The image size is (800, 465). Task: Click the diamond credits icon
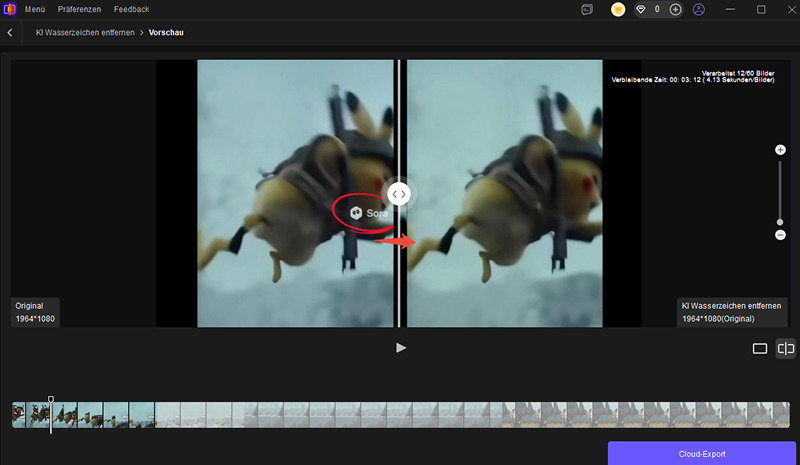pos(641,9)
